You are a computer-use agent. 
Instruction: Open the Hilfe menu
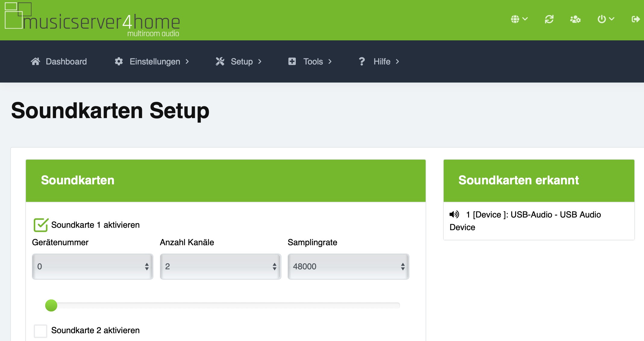coord(382,61)
